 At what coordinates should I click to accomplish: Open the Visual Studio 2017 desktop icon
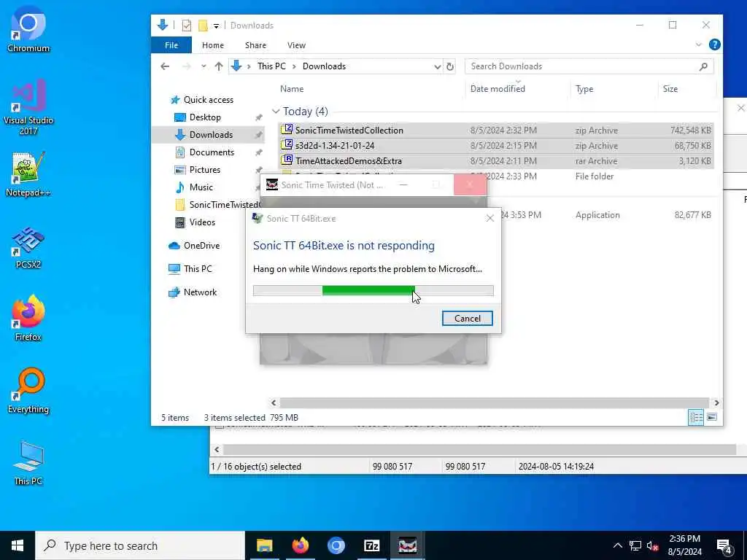pyautogui.click(x=28, y=106)
